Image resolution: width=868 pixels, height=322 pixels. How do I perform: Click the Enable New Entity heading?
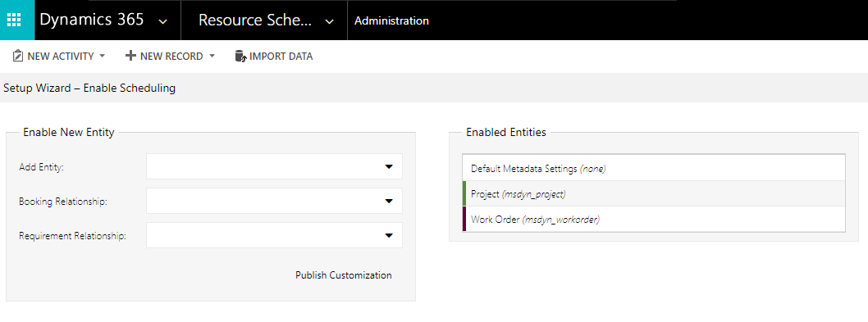69,132
